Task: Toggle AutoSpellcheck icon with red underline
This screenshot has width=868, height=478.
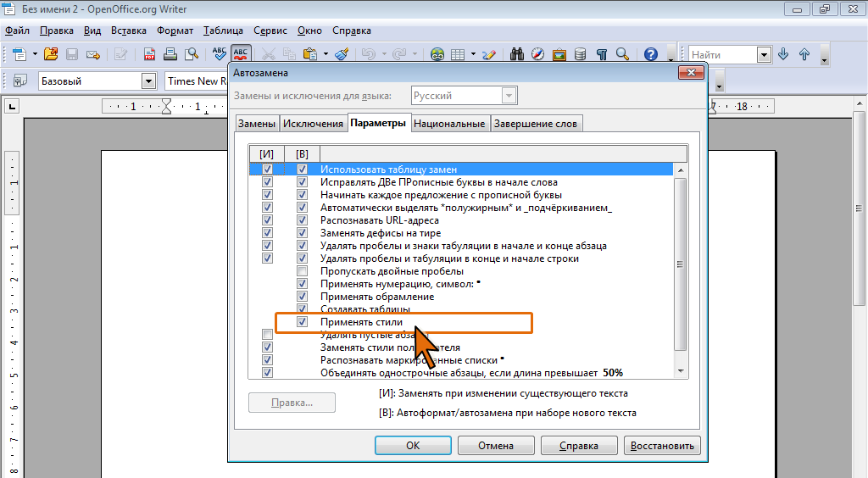Action: (240, 53)
